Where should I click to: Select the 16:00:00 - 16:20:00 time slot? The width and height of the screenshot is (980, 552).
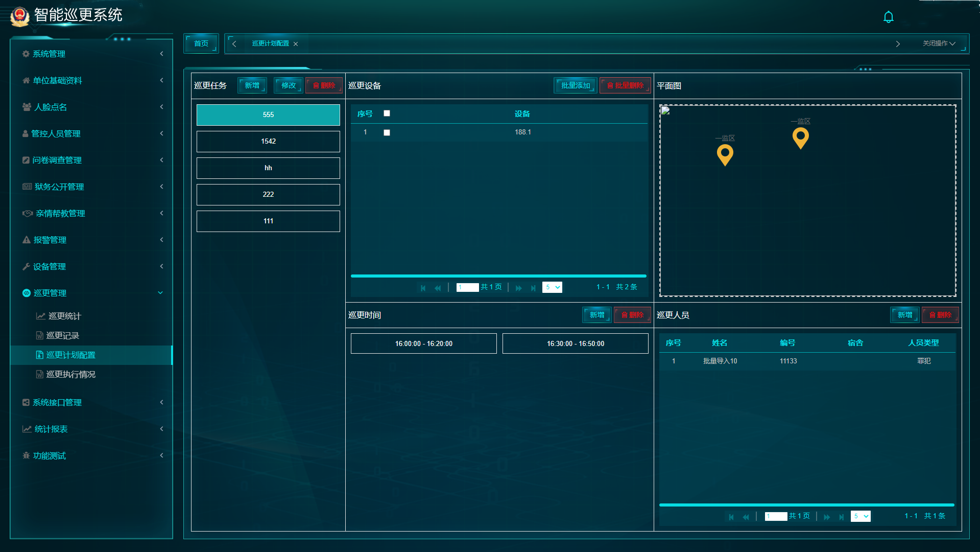pyautogui.click(x=423, y=343)
